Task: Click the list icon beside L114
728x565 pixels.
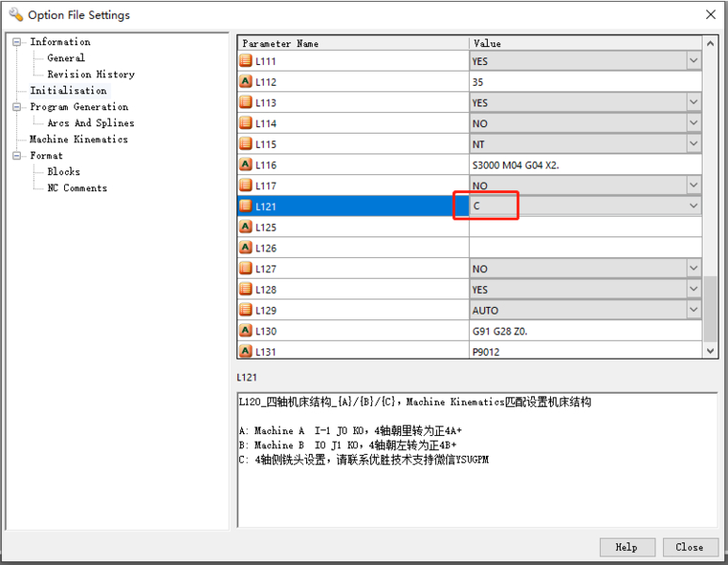Action: tap(246, 123)
